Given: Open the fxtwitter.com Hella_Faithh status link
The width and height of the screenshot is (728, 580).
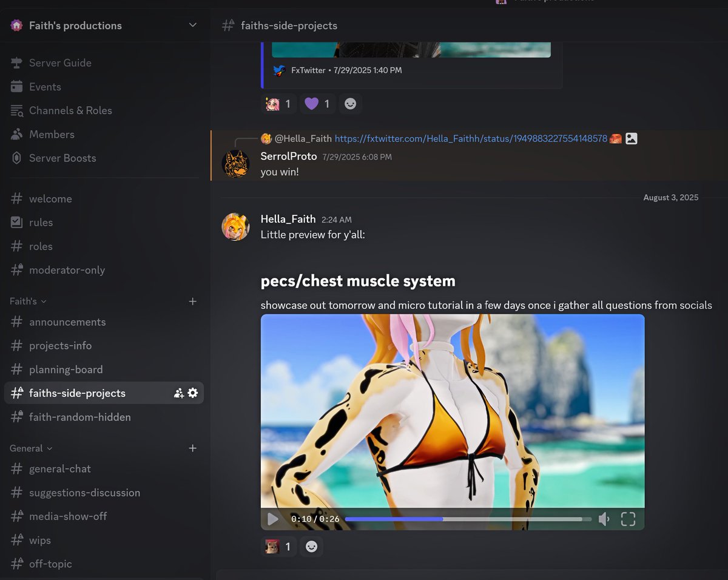Looking at the screenshot, I should (x=471, y=138).
